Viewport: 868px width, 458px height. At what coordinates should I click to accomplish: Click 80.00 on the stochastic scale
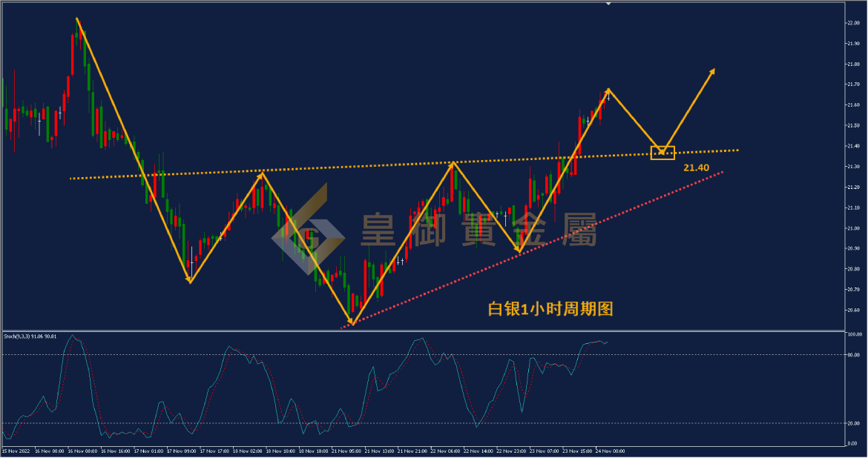[x=854, y=355]
